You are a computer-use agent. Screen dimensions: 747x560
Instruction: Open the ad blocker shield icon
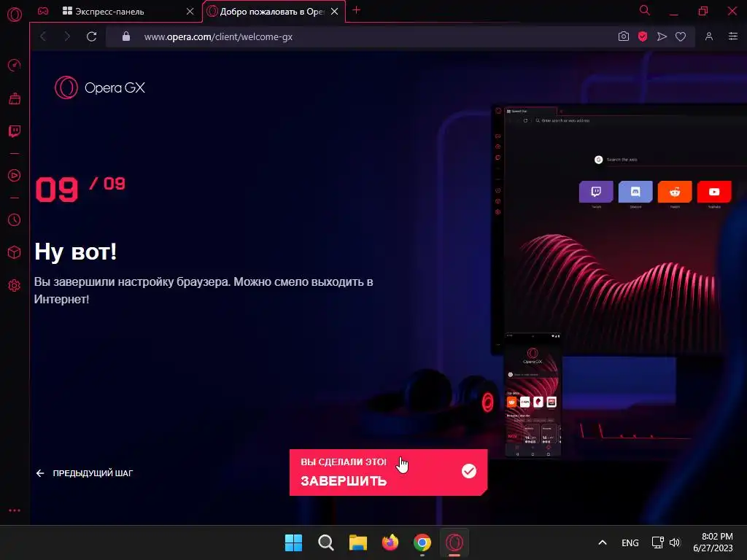point(643,36)
